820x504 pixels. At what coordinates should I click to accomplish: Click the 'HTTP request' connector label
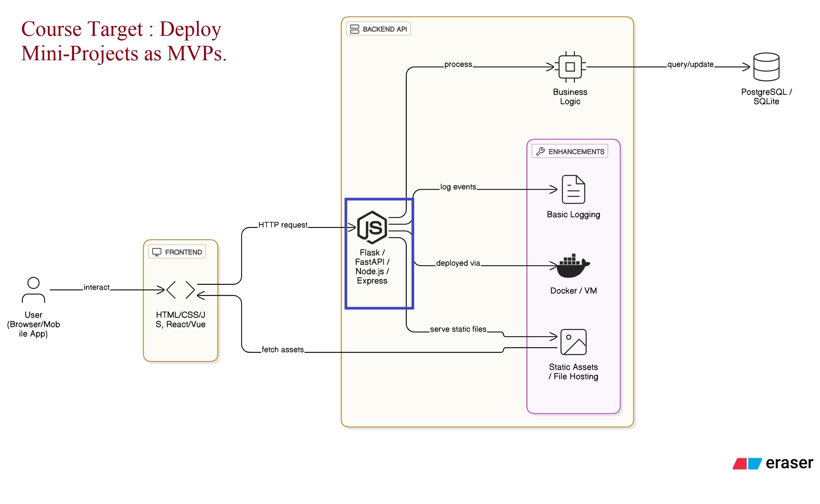(x=283, y=225)
